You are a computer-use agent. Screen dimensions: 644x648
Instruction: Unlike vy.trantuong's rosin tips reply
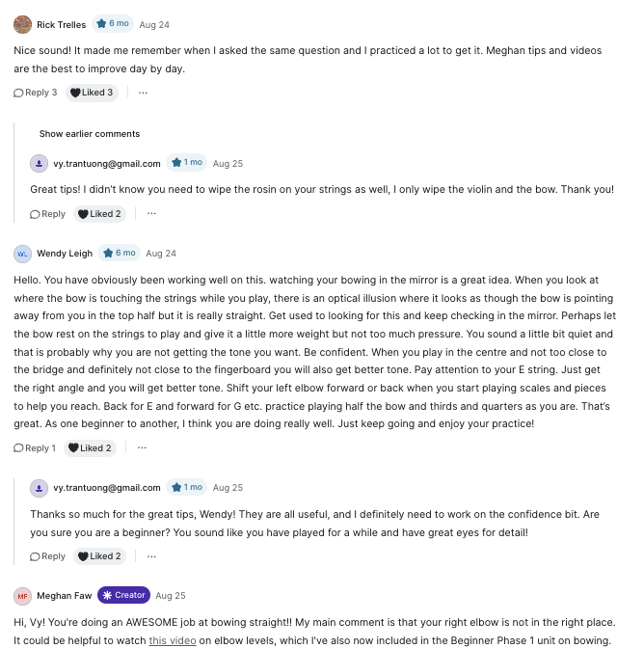pos(100,214)
